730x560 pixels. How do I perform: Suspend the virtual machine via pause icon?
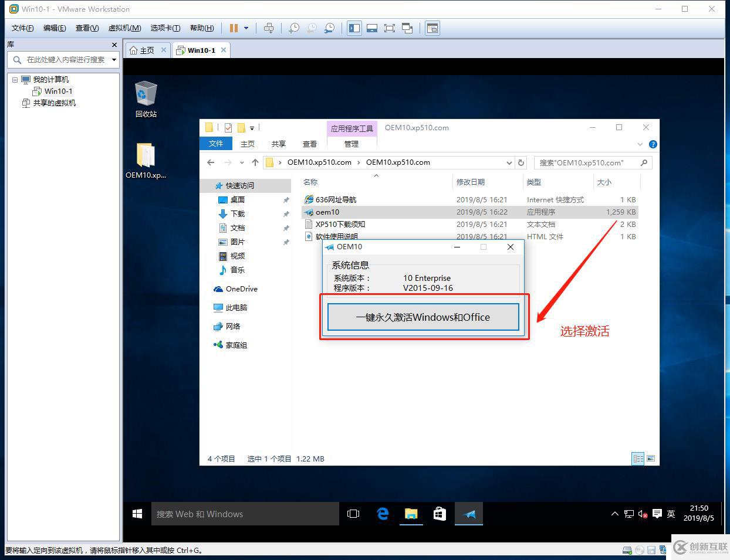[x=234, y=28]
